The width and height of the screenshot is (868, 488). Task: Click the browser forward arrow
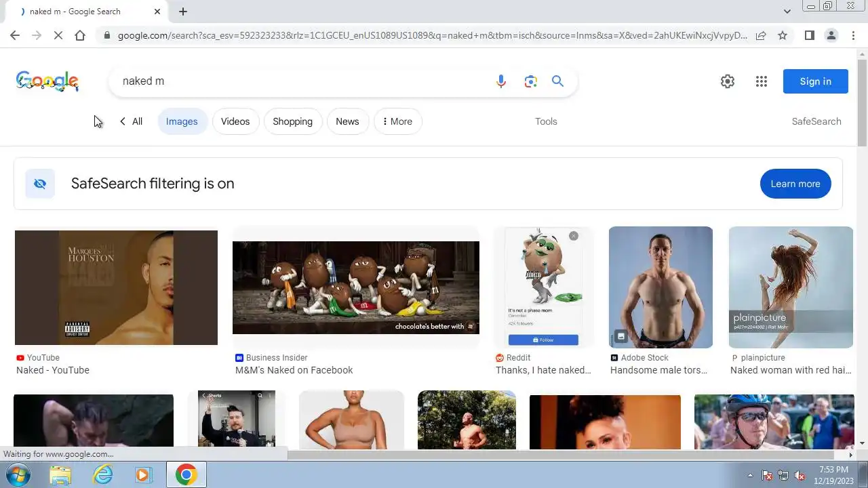click(37, 35)
